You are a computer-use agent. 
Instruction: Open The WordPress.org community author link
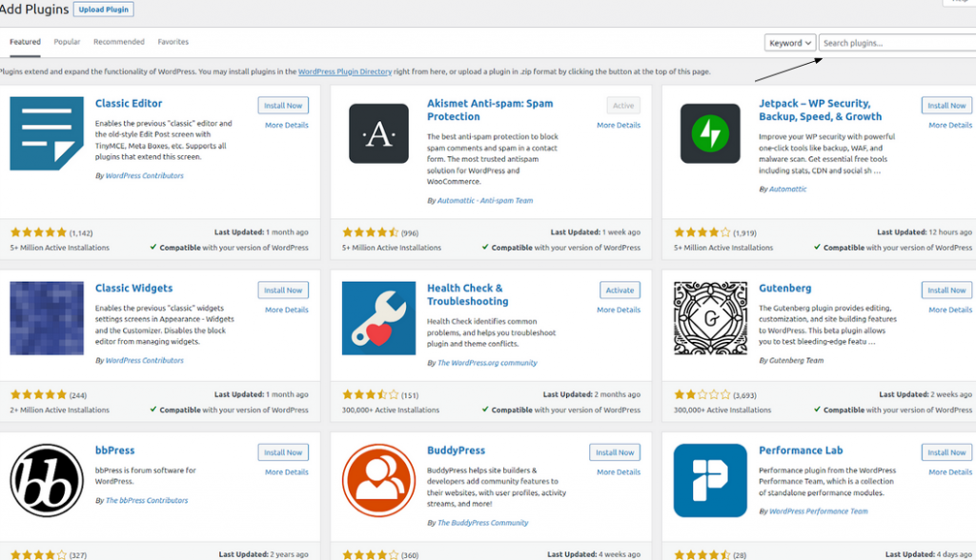[x=487, y=364]
